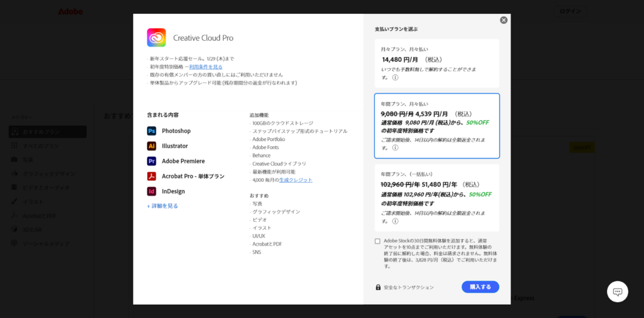Click the 51,480 円/年 price text
The height and width of the screenshot is (318, 644).
tap(439, 185)
